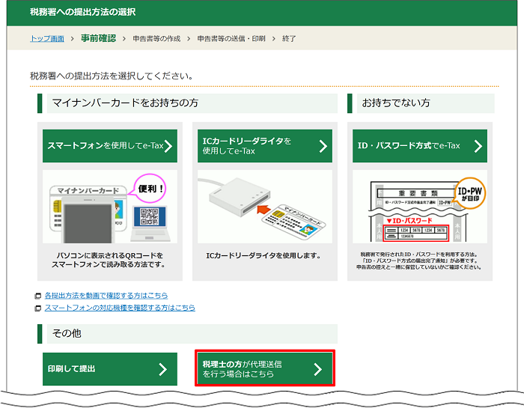524x420 pixels.
Task: Open 各提出方法を動画で確認する方はこちら link
Action: coord(106,296)
